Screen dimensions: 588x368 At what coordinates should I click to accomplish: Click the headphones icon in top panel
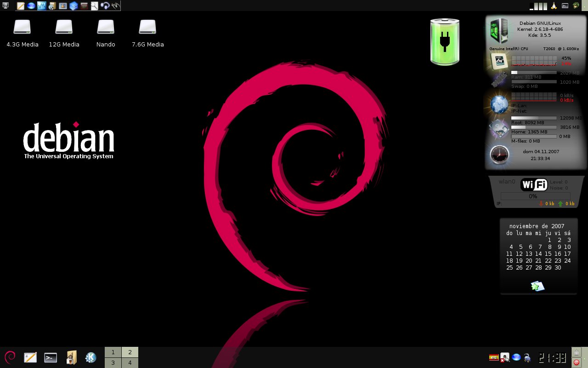105,6
